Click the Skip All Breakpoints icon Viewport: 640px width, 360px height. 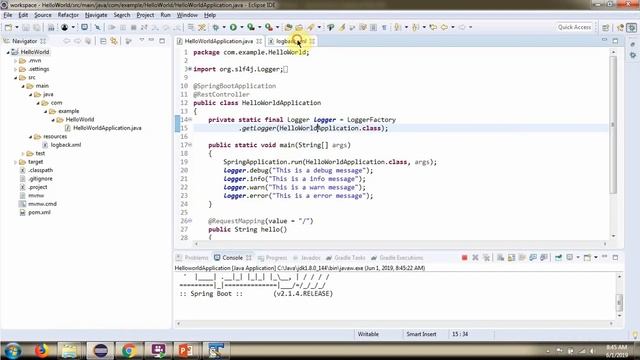[x=98, y=27]
